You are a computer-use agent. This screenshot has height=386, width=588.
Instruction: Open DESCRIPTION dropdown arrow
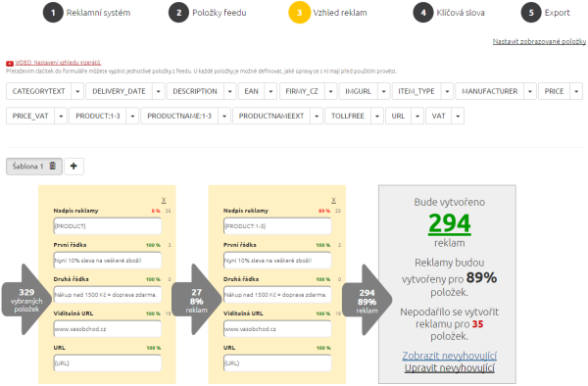point(230,91)
